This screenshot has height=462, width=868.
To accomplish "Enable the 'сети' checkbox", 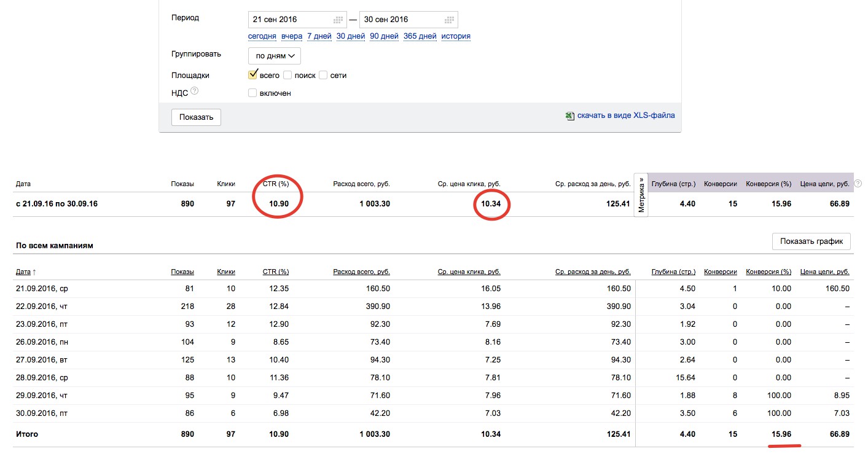I will point(323,75).
